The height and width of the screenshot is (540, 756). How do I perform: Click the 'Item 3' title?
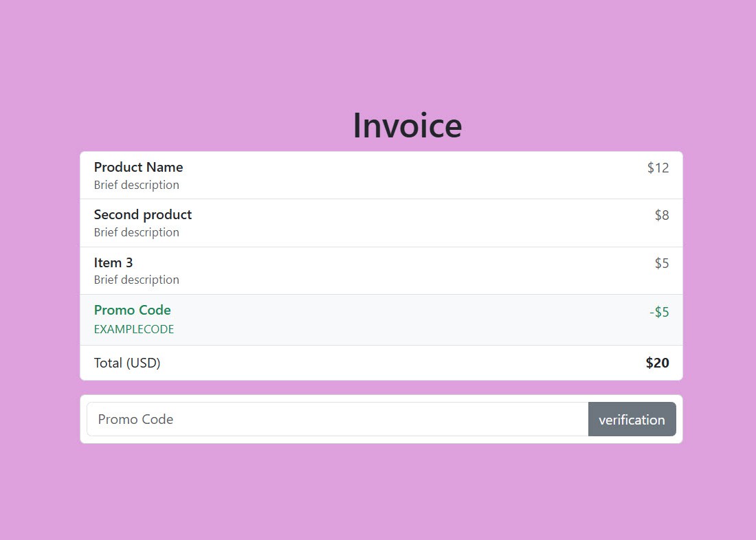click(x=113, y=262)
